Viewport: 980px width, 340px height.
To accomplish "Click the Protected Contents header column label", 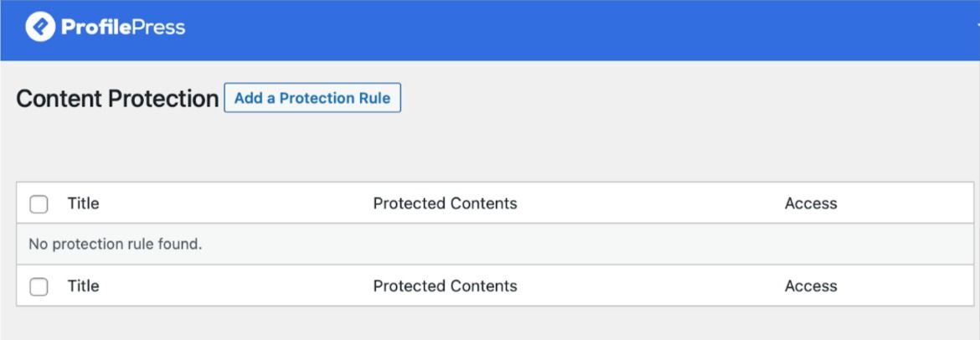I will coord(445,203).
